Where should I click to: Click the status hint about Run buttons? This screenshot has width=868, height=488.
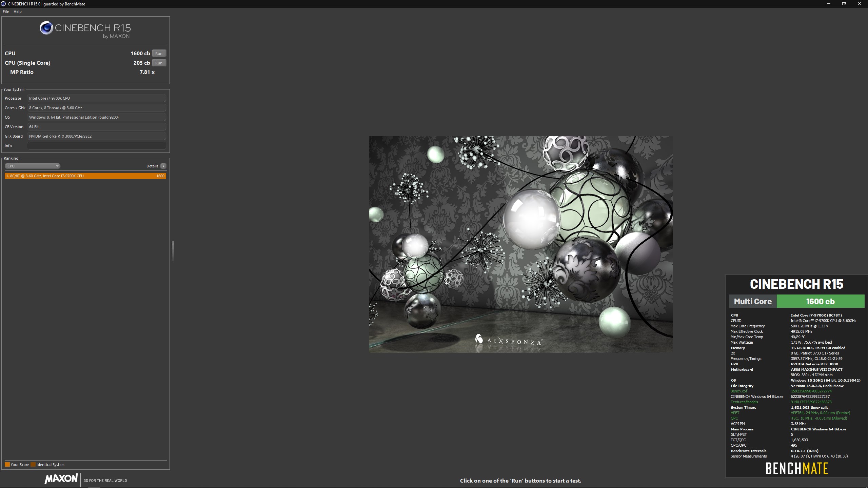tap(520, 481)
